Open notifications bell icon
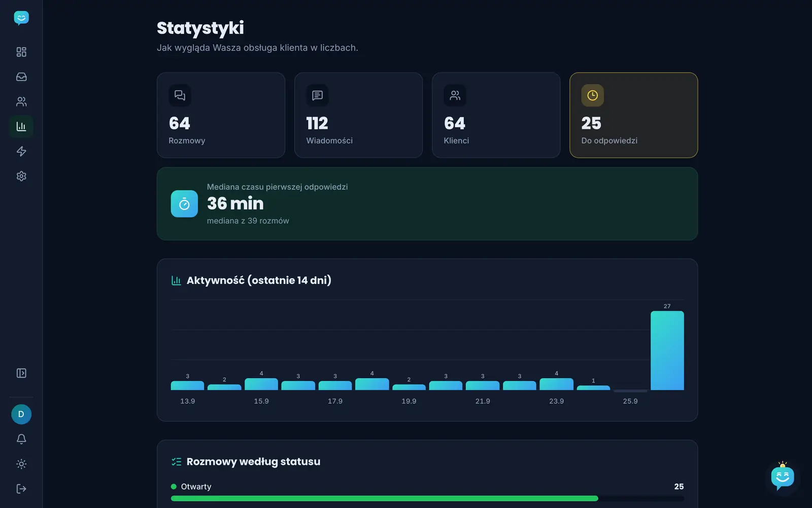The width and height of the screenshot is (812, 508). pyautogui.click(x=21, y=439)
